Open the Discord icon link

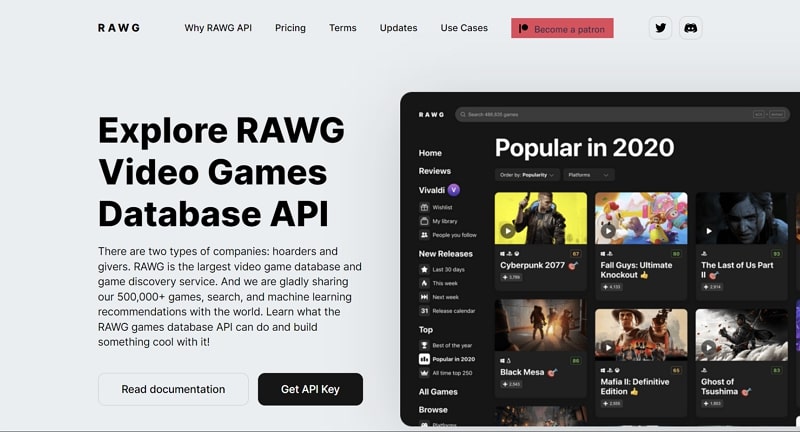pos(690,28)
